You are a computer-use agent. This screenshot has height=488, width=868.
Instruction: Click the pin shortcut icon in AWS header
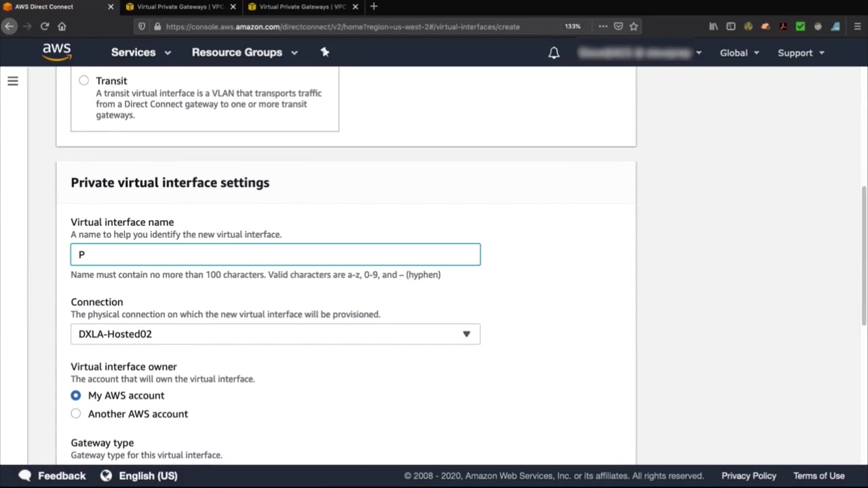(325, 52)
